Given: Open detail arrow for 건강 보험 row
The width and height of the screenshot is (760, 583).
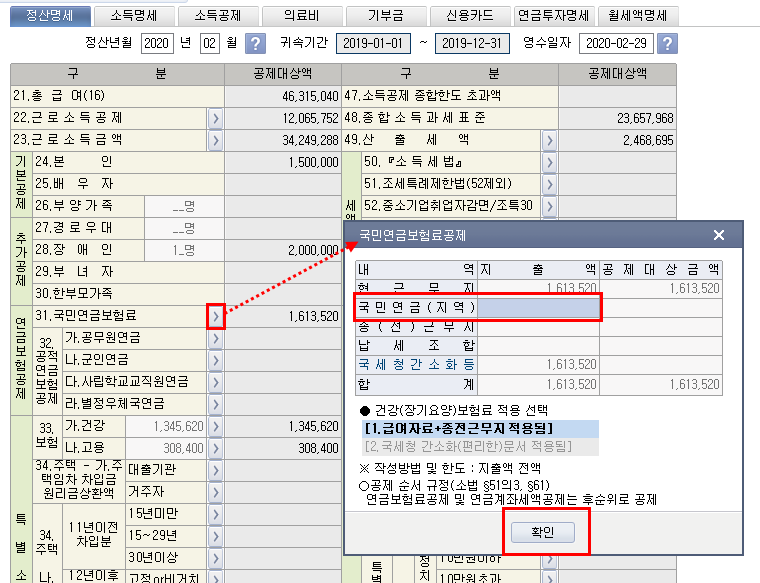Looking at the screenshot, I should (x=216, y=427).
